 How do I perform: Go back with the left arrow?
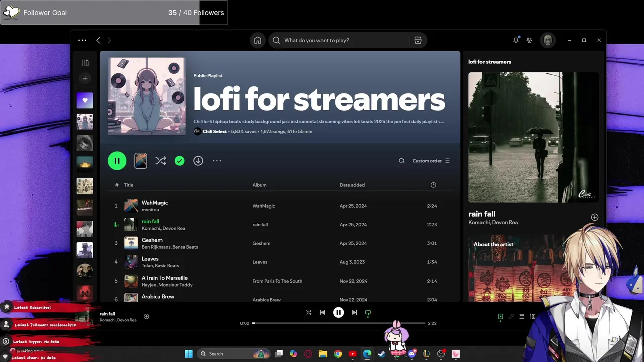tap(98, 40)
